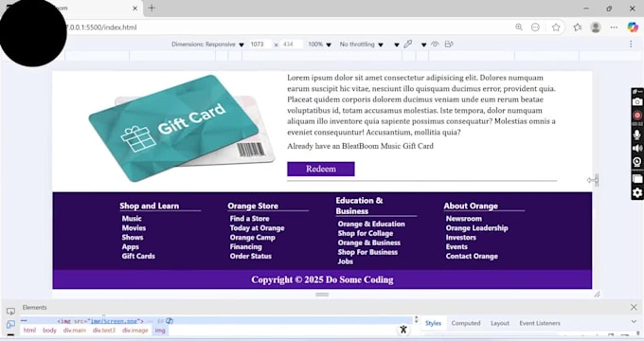Click the img/Screen.png src link in DOM
The width and height of the screenshot is (644, 341).
(x=114, y=321)
